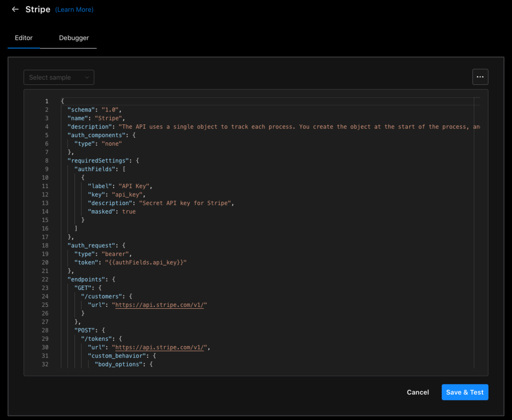Click line number 1 in the gutter
Screen dimensions: 512x420
(x=47, y=101)
